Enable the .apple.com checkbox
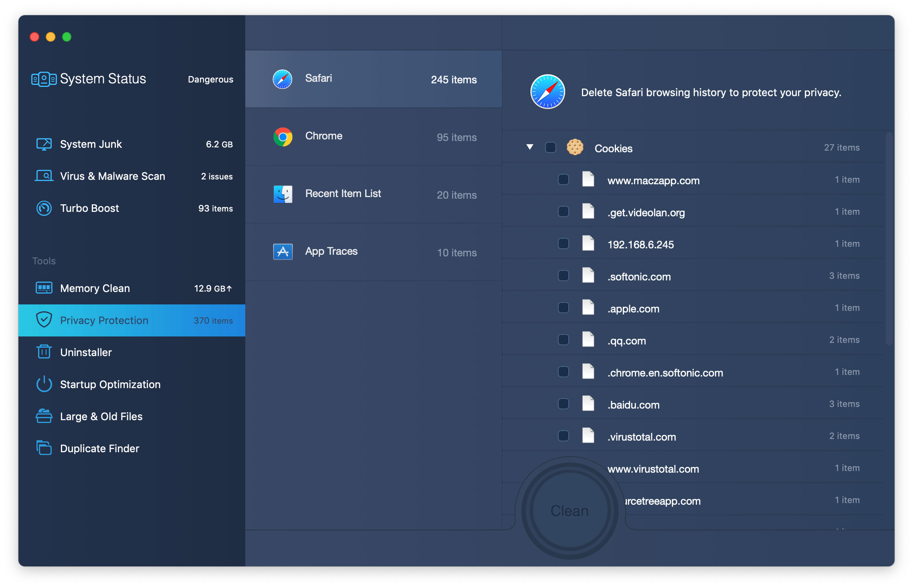 [564, 308]
